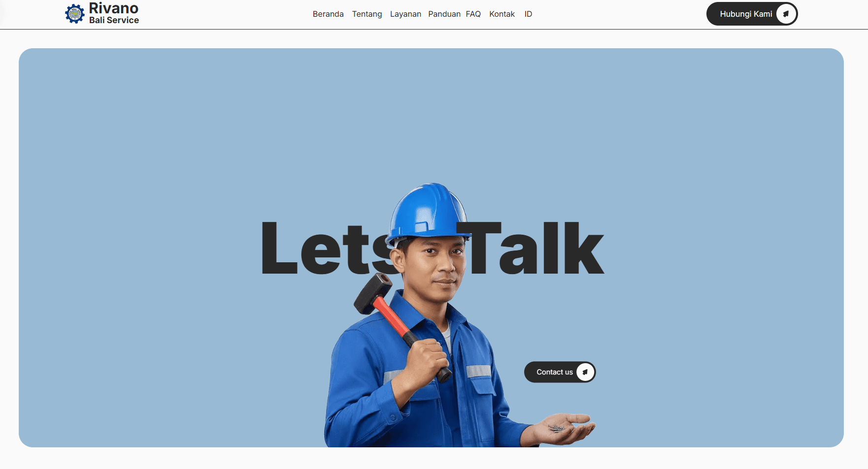Select Layanan in the navigation
The image size is (868, 469).
pyautogui.click(x=405, y=14)
